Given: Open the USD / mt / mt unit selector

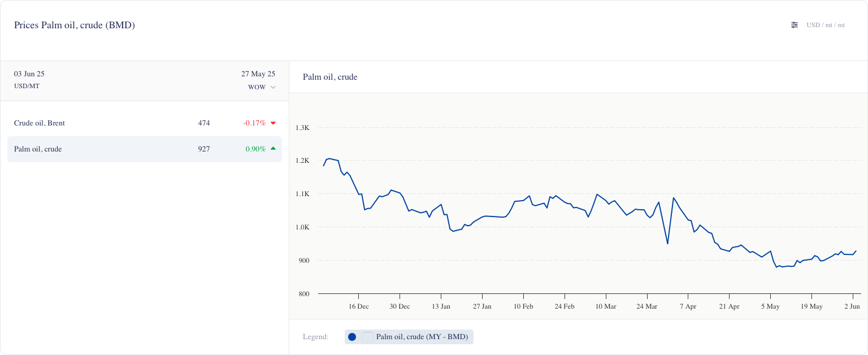Looking at the screenshot, I should [825, 25].
